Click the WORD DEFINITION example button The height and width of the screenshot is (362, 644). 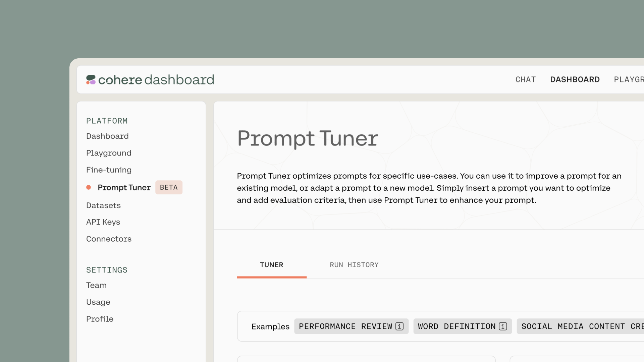[462, 326]
